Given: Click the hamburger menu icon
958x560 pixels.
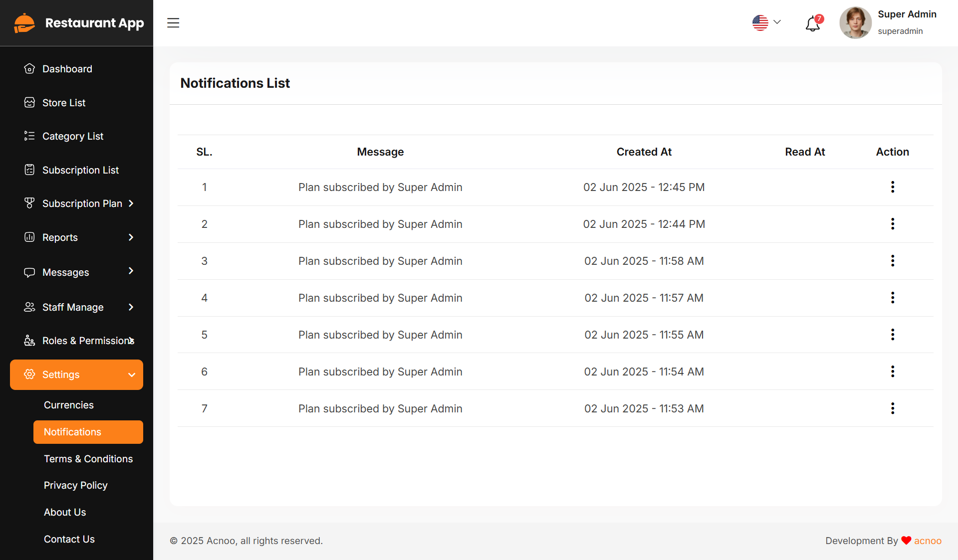Looking at the screenshot, I should (173, 23).
